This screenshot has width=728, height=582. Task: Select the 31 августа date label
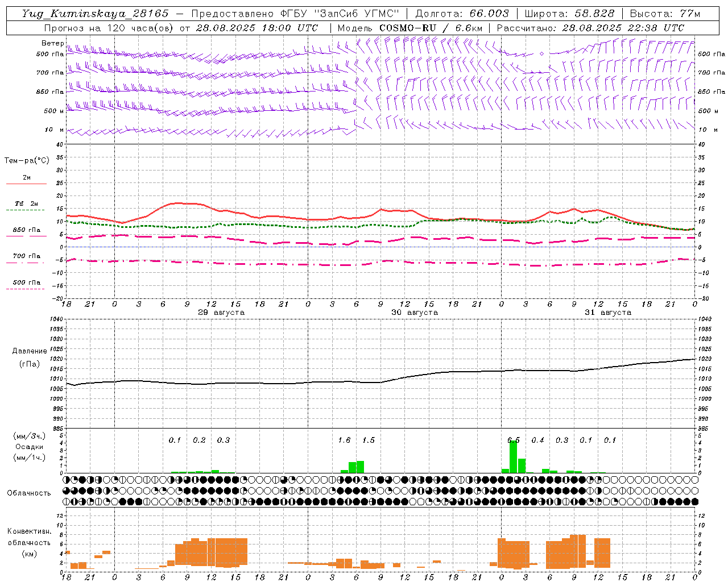tap(608, 313)
